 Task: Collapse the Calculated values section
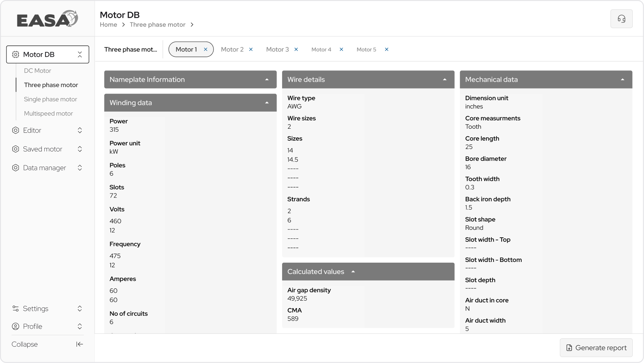click(x=353, y=272)
